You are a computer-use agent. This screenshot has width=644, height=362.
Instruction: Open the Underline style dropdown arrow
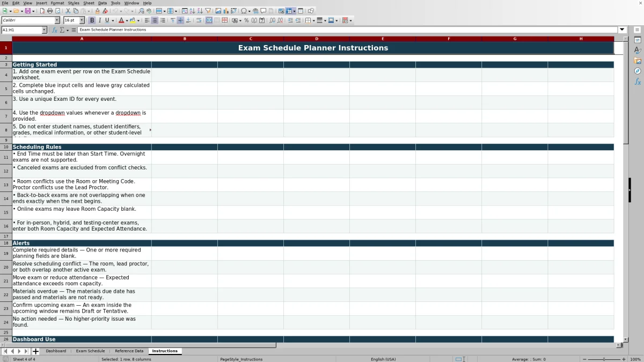113,20
